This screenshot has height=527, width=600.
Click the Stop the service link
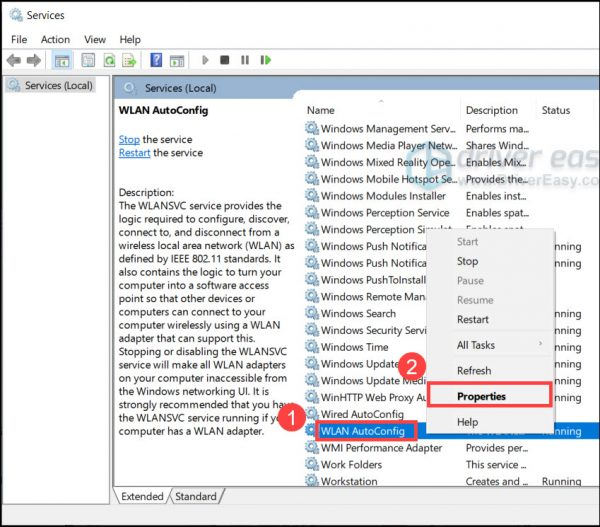tap(129, 139)
